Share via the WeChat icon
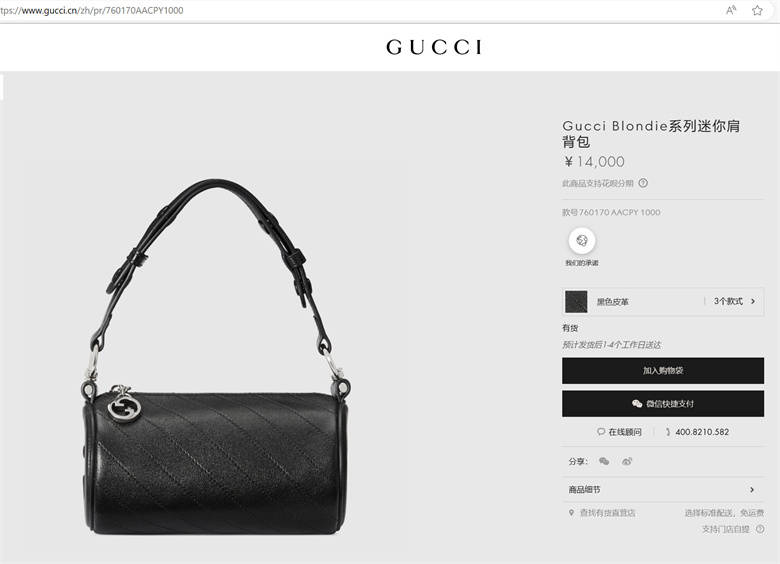780x564 pixels. [604, 461]
